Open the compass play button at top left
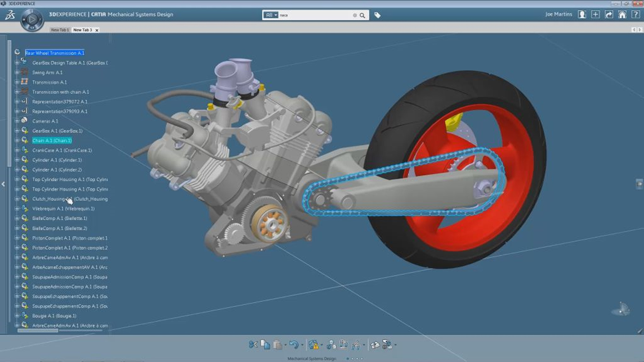Image resolution: width=644 pixels, height=362 pixels. (x=32, y=20)
